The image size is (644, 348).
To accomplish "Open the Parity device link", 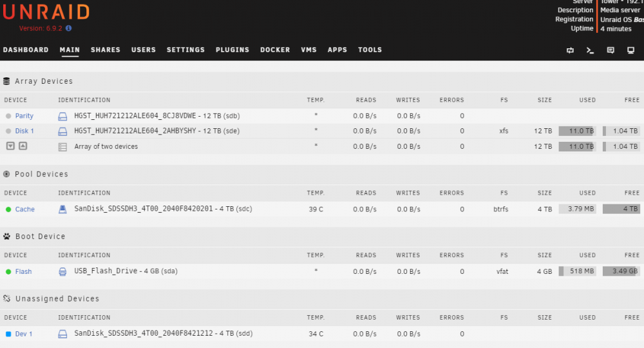I will pyautogui.click(x=24, y=116).
